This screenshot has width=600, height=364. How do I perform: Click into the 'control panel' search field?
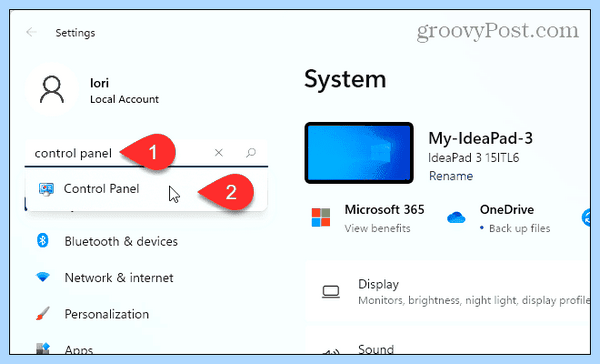(x=146, y=153)
